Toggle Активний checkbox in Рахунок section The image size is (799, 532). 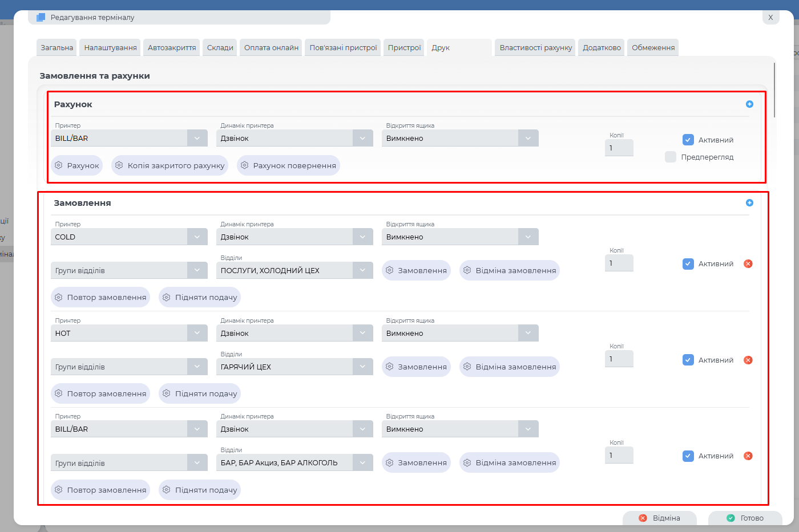click(688, 140)
